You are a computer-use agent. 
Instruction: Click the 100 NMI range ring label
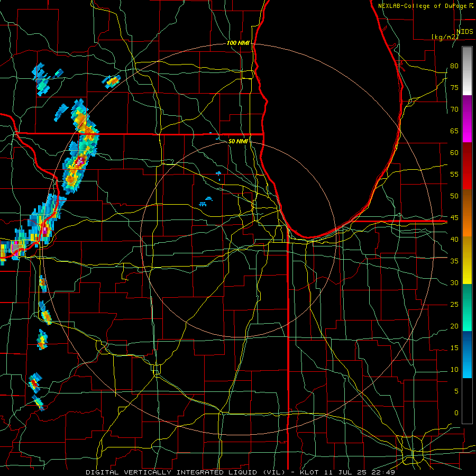pyautogui.click(x=239, y=43)
